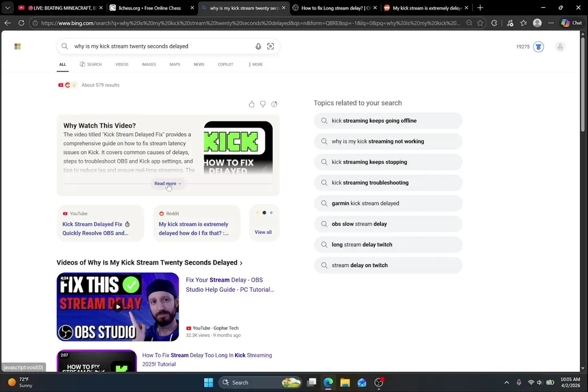Open Windows Start menu
This screenshot has width=588, height=392.
(x=209, y=383)
